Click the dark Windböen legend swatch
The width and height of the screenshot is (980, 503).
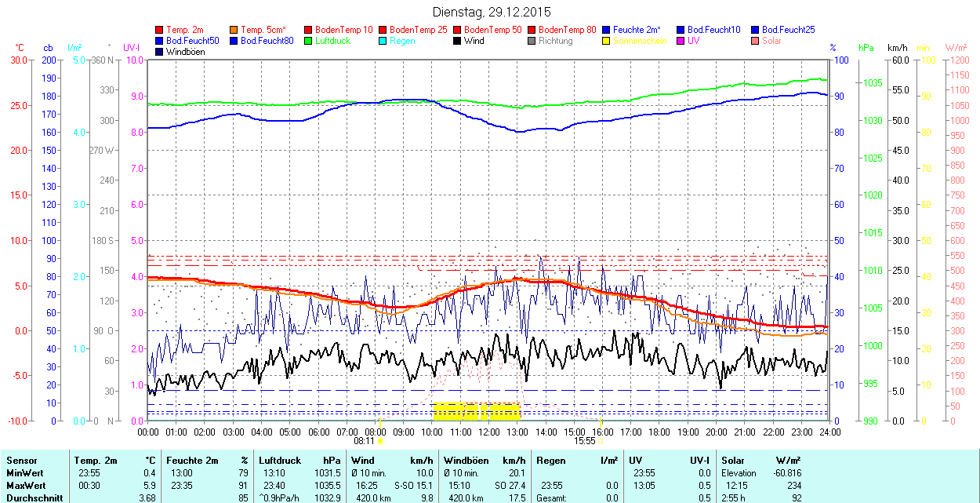point(160,52)
